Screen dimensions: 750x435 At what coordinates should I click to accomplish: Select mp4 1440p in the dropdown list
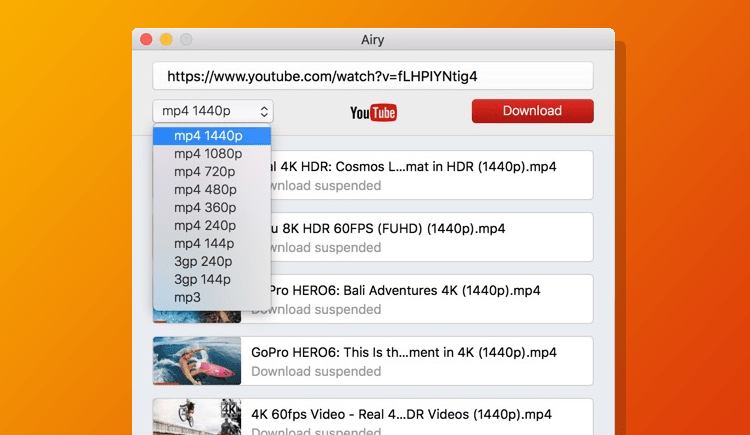[212, 136]
